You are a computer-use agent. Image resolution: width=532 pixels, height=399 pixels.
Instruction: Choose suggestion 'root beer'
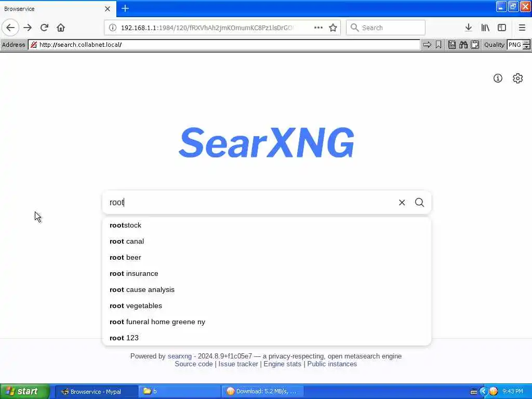click(x=267, y=258)
